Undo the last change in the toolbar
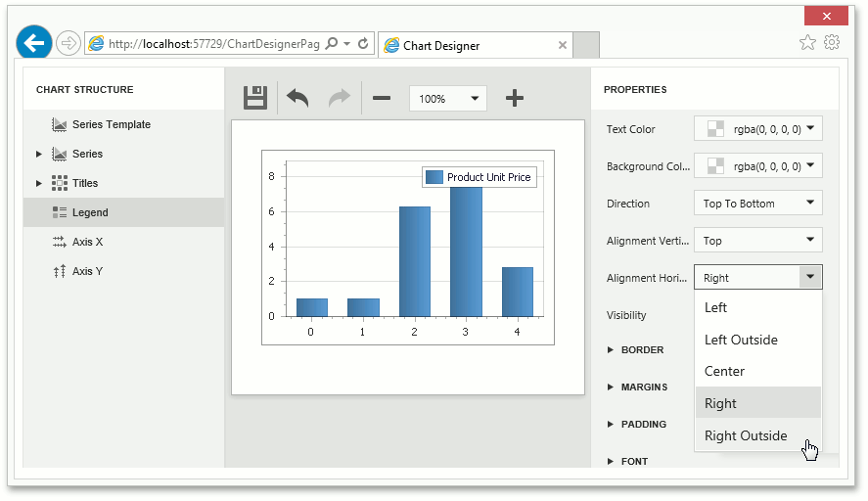The height and width of the screenshot is (501, 868). [297, 98]
